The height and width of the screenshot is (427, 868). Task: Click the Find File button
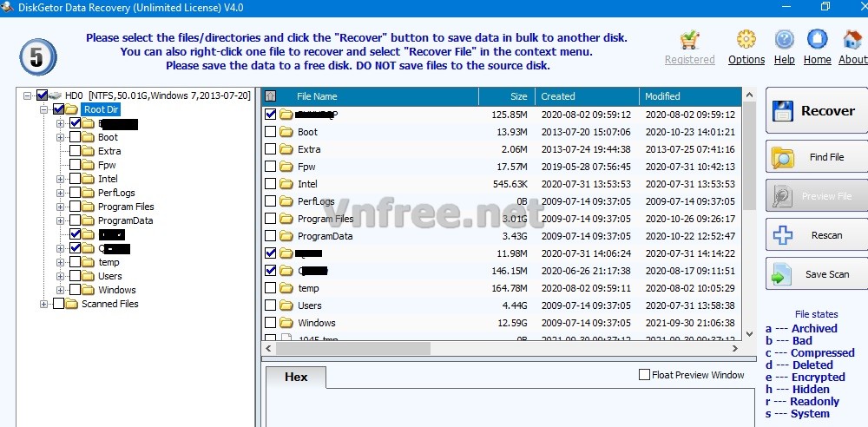817,157
